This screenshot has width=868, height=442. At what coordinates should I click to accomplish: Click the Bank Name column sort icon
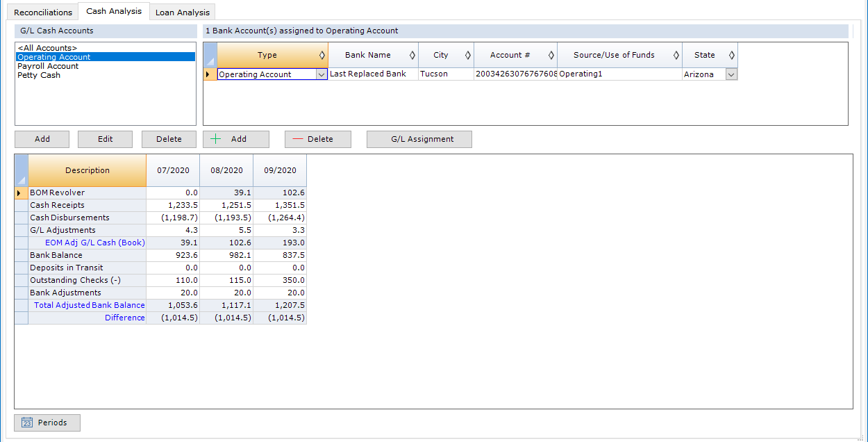point(412,55)
